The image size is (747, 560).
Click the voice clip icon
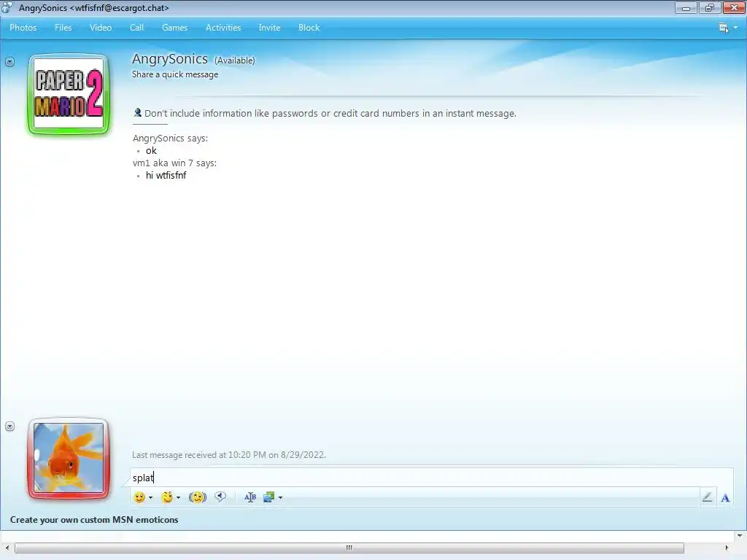[x=220, y=497]
